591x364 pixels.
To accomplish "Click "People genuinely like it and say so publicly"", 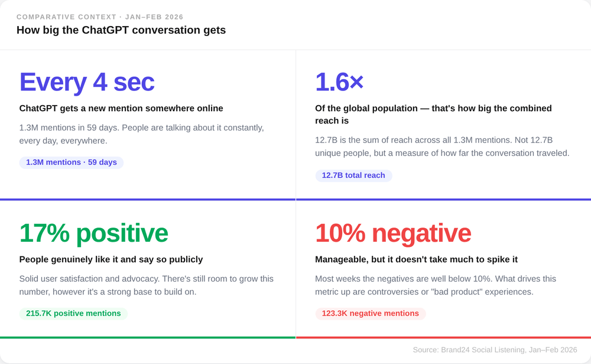I will point(111,259).
